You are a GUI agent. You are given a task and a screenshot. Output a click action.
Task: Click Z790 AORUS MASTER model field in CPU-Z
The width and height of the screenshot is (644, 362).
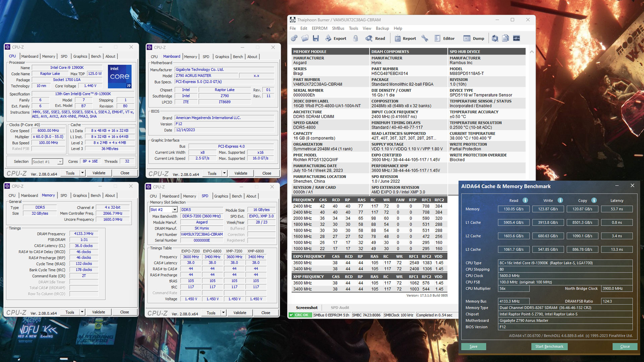tap(207, 76)
